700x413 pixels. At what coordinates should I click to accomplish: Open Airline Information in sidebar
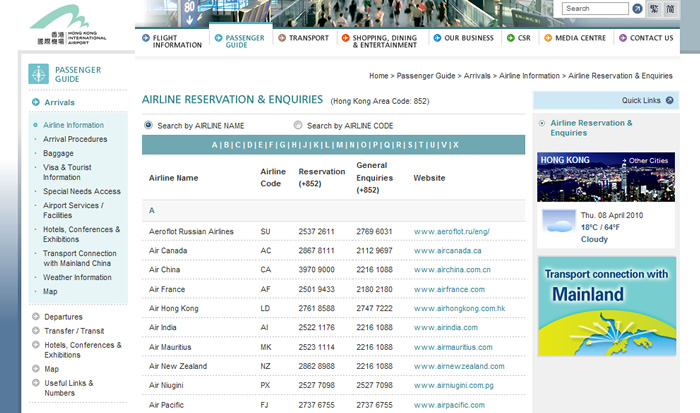click(x=73, y=125)
